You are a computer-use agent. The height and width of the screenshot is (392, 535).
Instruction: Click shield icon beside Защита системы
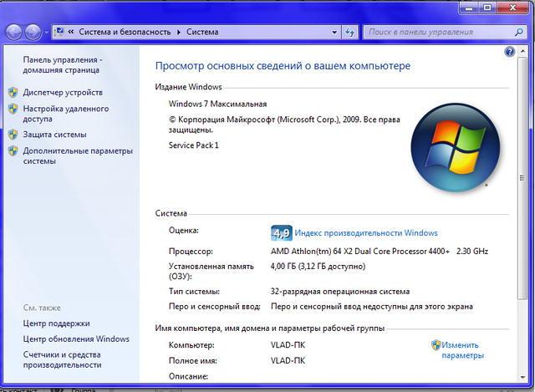pos(13,135)
